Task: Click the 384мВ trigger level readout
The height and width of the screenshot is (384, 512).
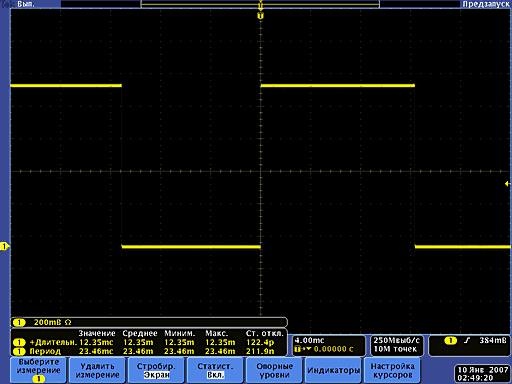Action: click(x=493, y=340)
